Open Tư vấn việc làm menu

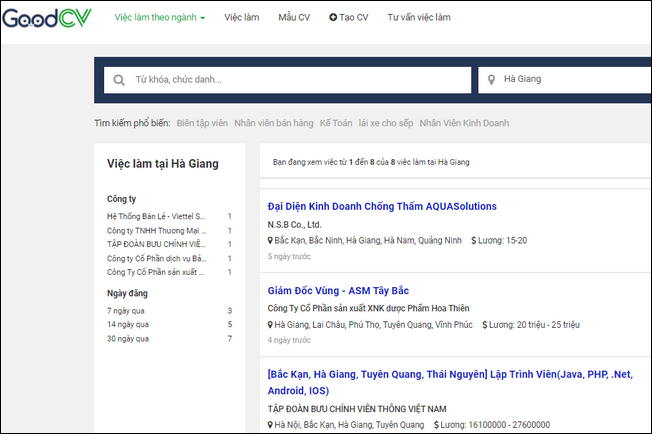(418, 18)
